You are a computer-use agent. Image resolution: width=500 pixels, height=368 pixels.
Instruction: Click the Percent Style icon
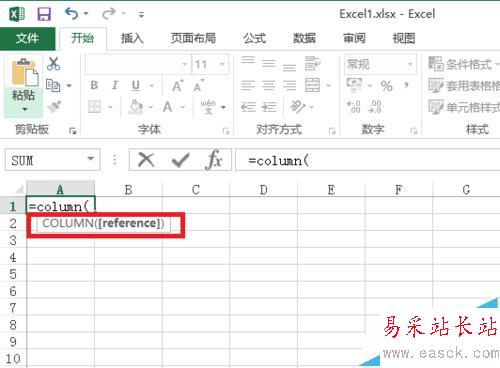tap(387, 86)
